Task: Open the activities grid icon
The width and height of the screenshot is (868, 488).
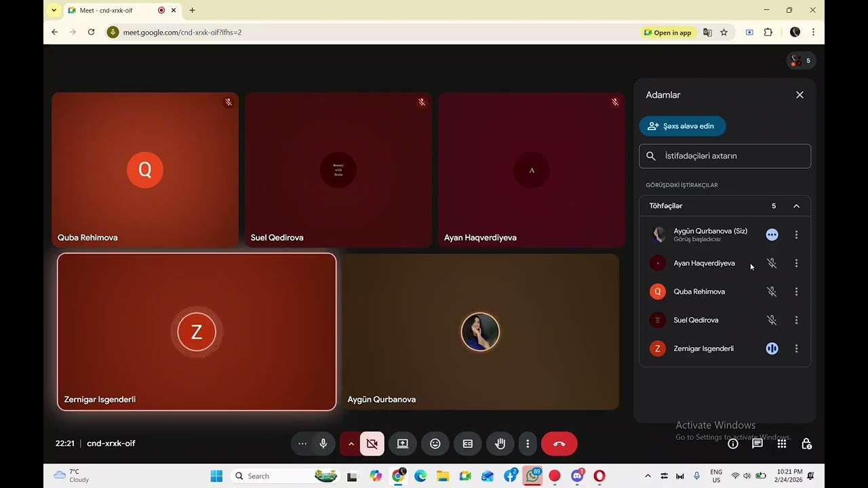Action: coord(782,444)
